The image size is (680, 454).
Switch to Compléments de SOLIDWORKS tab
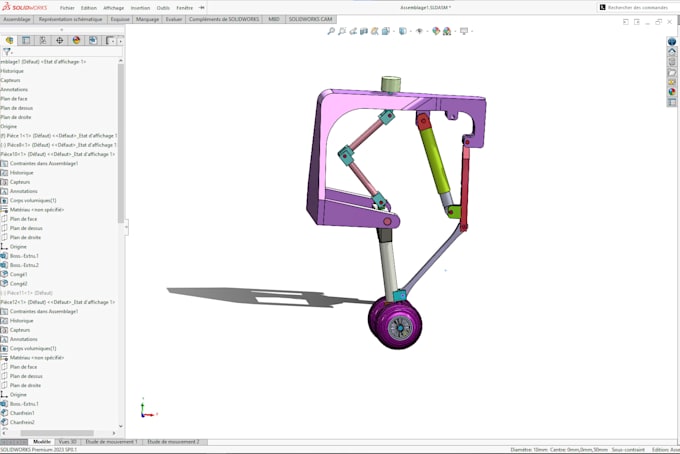pyautogui.click(x=224, y=19)
